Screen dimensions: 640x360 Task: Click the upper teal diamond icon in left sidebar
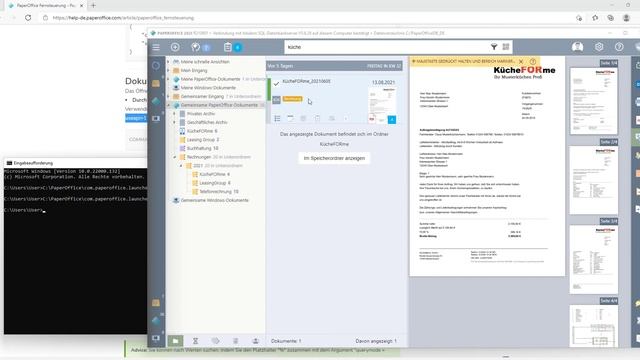(x=156, y=101)
